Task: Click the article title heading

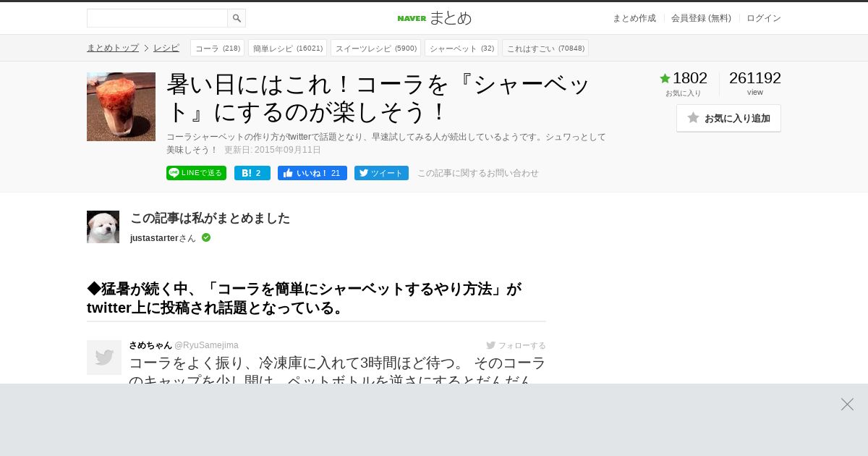Action: [x=379, y=98]
